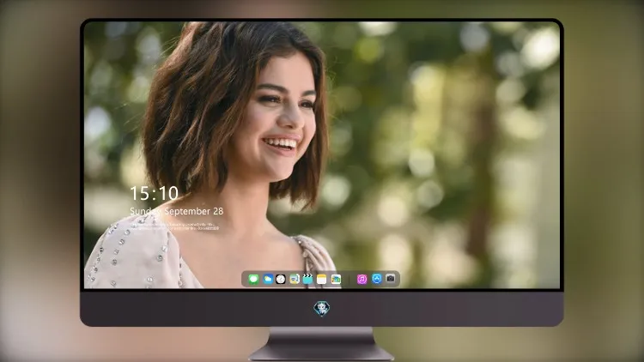Launch the clapperboard video app in dock
644x362 pixels.
point(307,280)
